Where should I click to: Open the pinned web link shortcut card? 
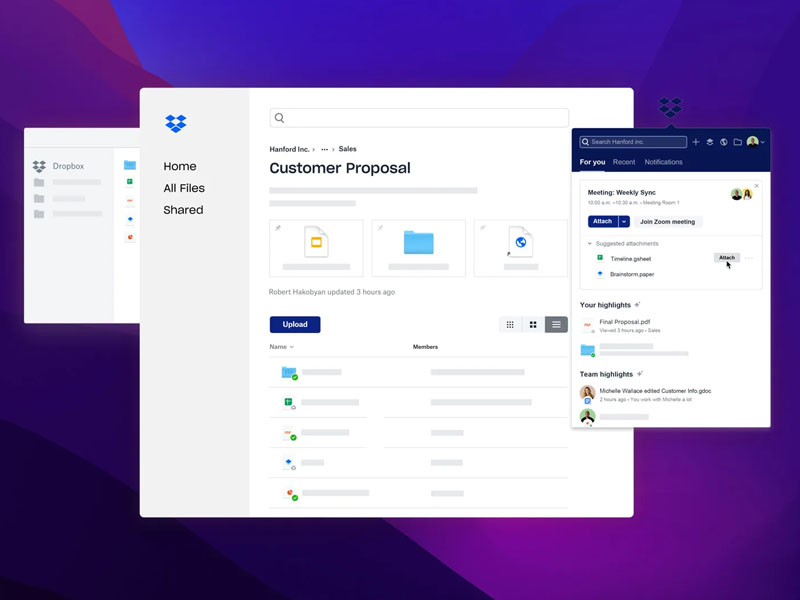pos(520,248)
